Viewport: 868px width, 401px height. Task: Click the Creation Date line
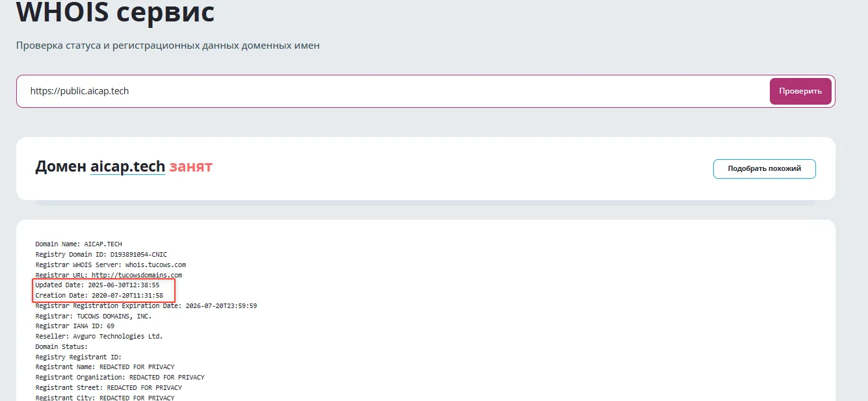[x=99, y=296]
